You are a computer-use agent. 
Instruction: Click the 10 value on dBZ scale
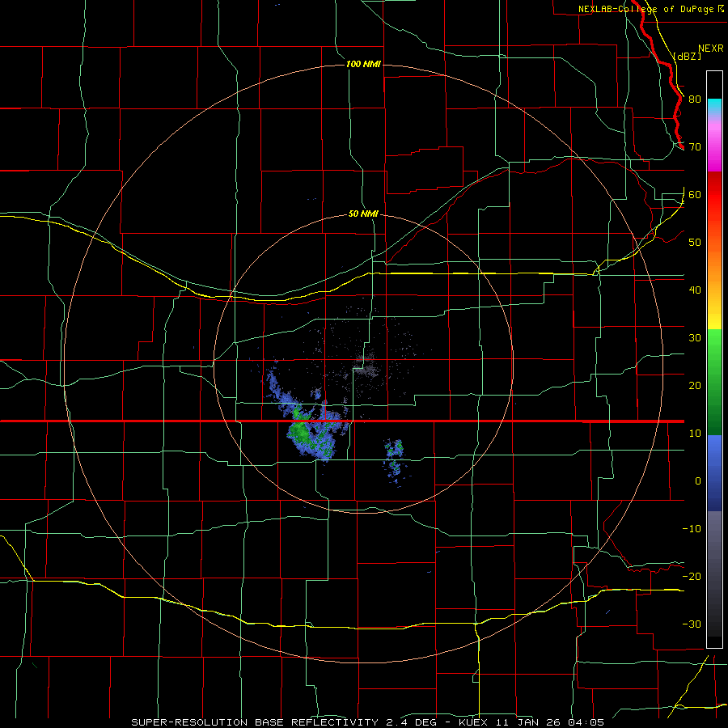695,434
